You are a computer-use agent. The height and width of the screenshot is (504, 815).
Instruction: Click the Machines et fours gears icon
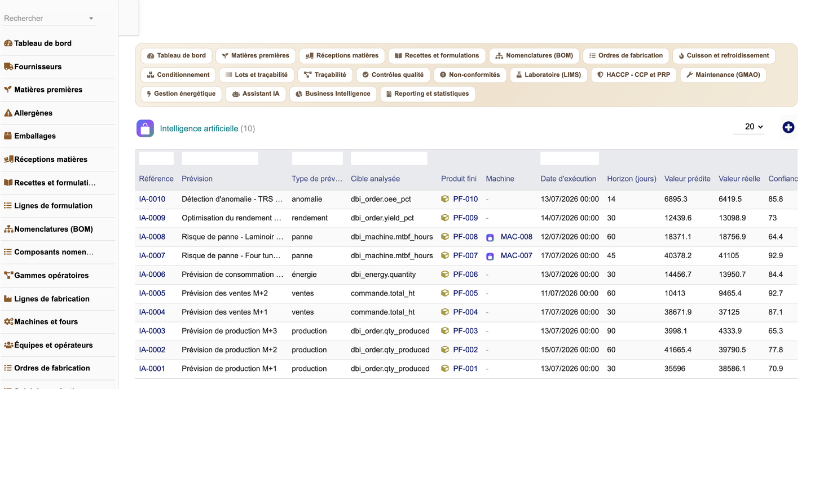pos(8,322)
